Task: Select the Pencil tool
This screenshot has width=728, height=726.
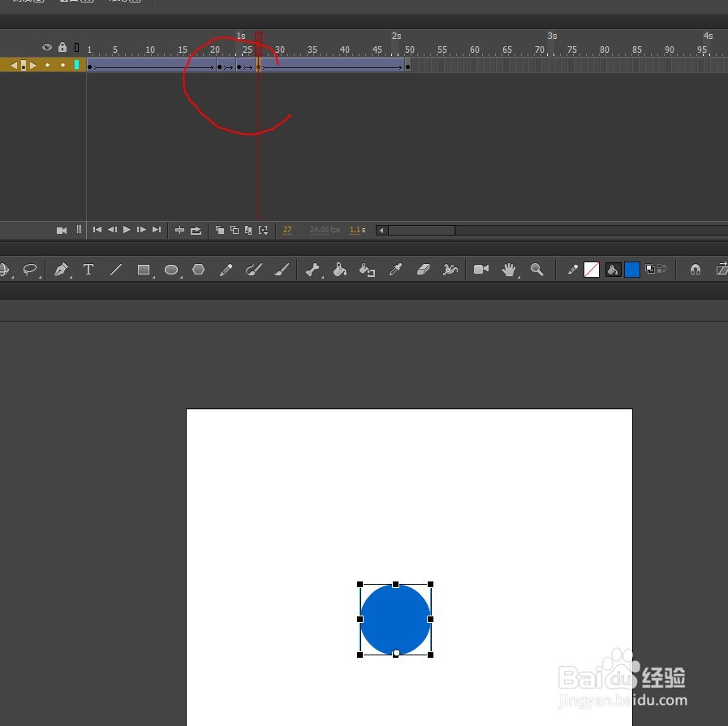Action: coord(226,270)
